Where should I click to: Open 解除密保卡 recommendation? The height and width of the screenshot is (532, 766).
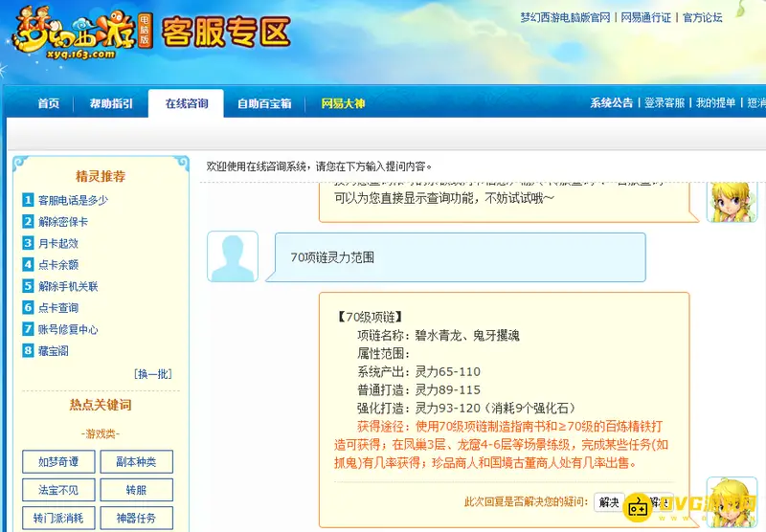(x=63, y=222)
